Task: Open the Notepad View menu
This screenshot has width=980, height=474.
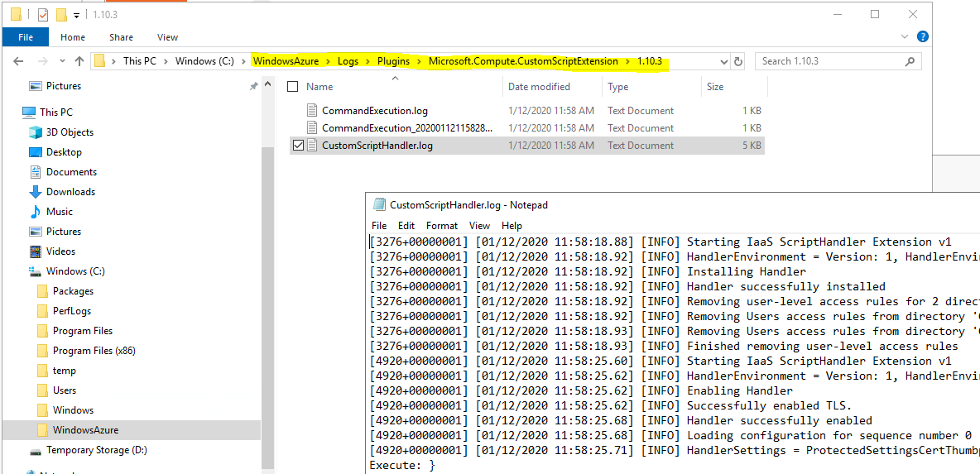Action: point(479,226)
